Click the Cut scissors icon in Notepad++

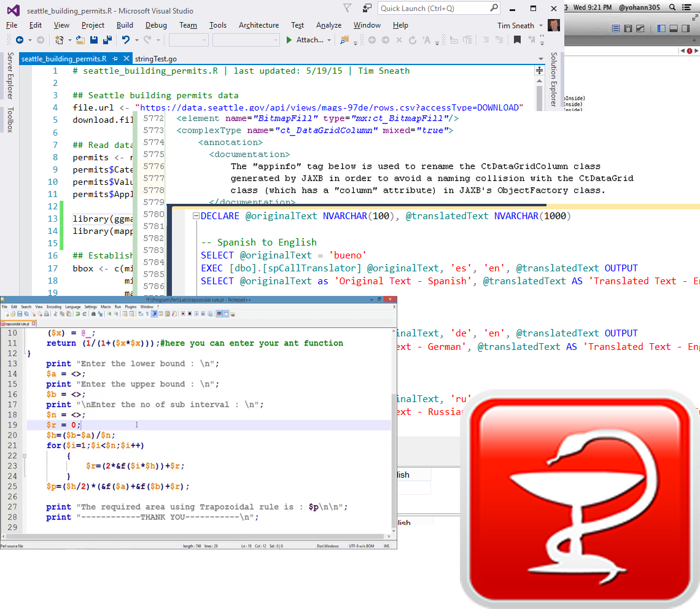point(55,314)
